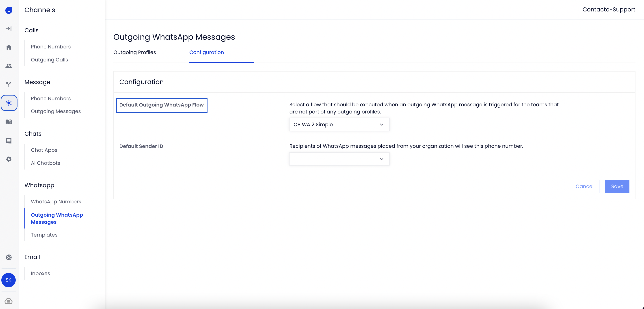
Task: Click the Default Sender ID label
Action: 141,146
